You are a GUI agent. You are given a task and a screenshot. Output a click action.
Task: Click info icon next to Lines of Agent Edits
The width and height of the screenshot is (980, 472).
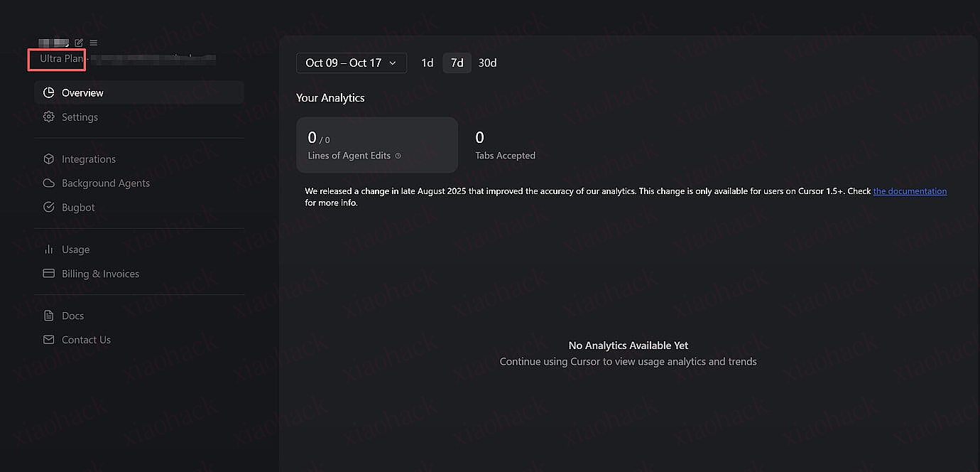click(398, 156)
